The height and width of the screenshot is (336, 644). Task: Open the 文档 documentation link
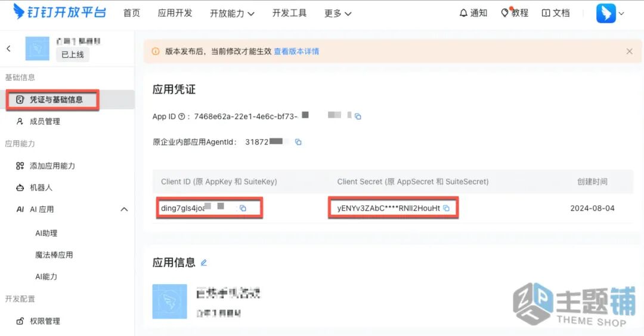[x=556, y=13]
